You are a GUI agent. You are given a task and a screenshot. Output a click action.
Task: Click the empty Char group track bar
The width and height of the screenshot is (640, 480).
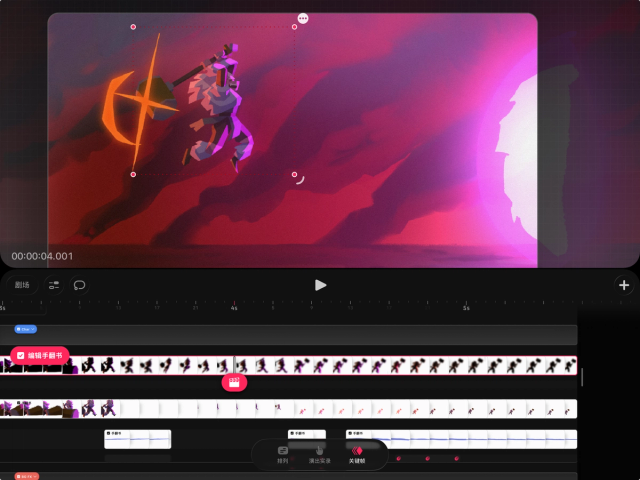coord(288,335)
